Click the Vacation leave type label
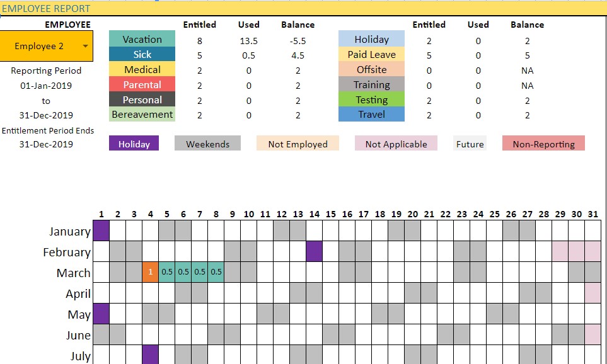 point(142,39)
